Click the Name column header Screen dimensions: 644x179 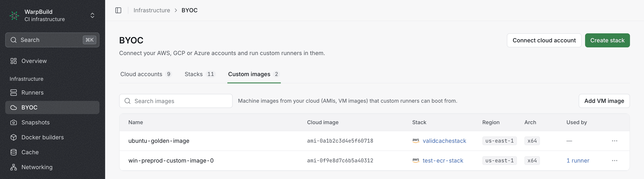(136, 122)
